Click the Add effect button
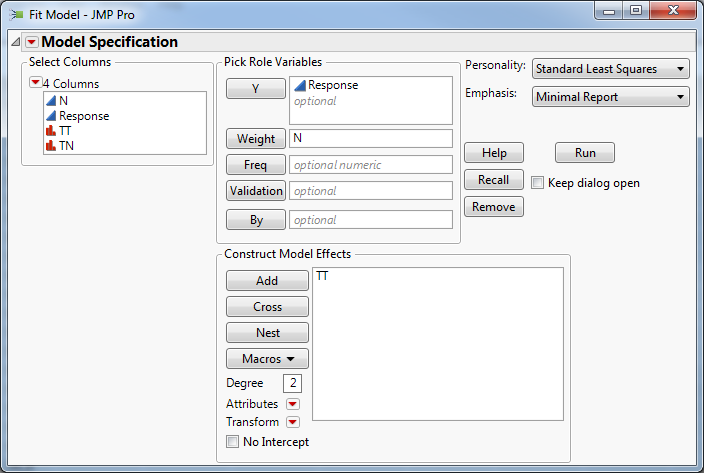 tap(267, 280)
